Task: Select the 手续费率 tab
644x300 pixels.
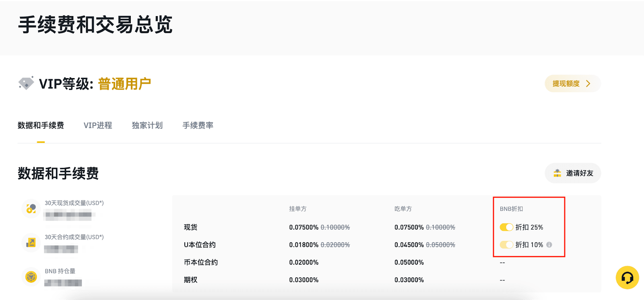Action: [198, 125]
